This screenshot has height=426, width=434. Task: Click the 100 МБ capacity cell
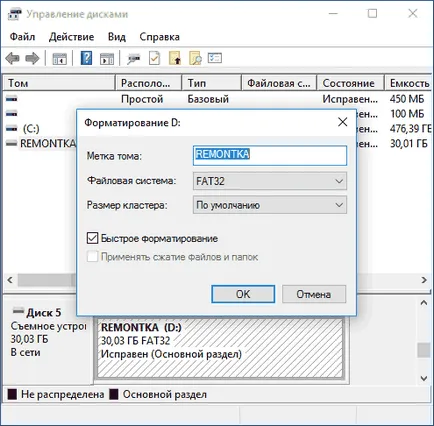click(x=407, y=114)
